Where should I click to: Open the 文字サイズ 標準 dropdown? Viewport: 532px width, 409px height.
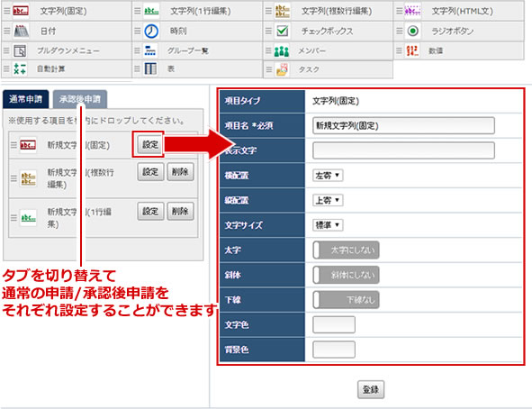[328, 225]
